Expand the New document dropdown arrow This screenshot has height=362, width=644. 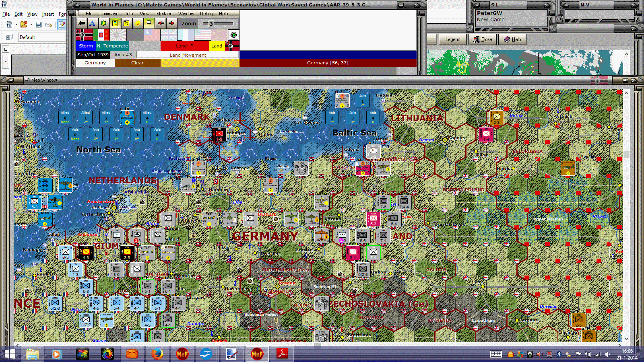click(17, 25)
